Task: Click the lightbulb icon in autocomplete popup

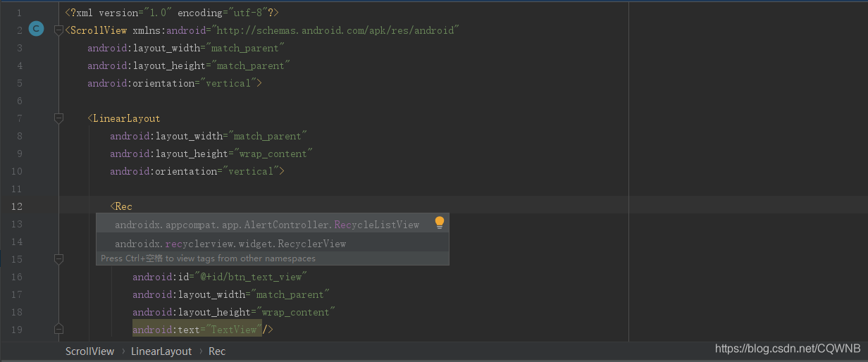Action: (440, 223)
